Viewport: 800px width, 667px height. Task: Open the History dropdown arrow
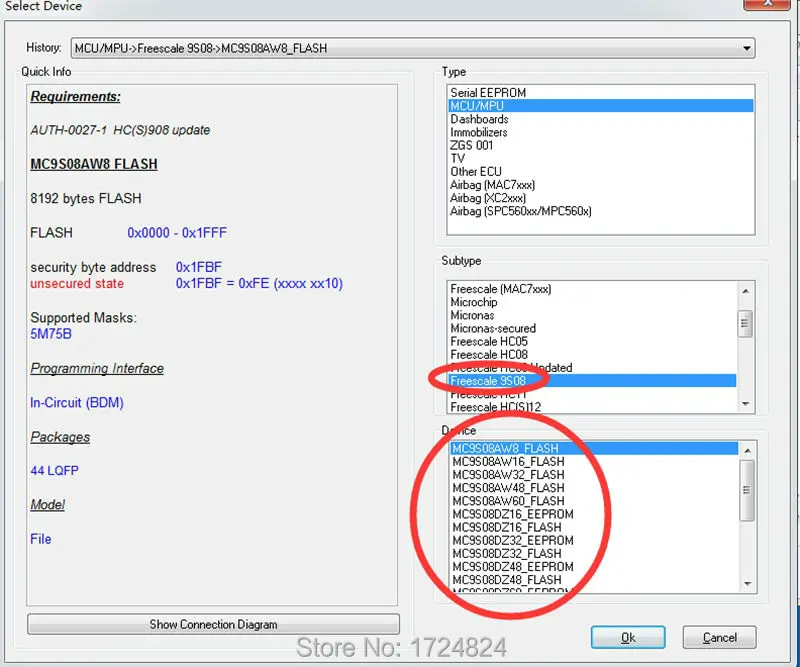(746, 48)
